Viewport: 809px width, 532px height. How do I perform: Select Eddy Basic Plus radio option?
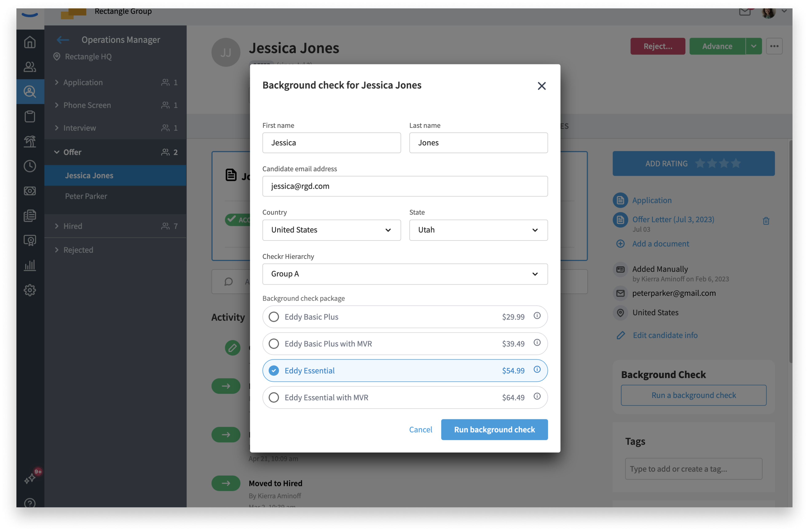pos(274,317)
